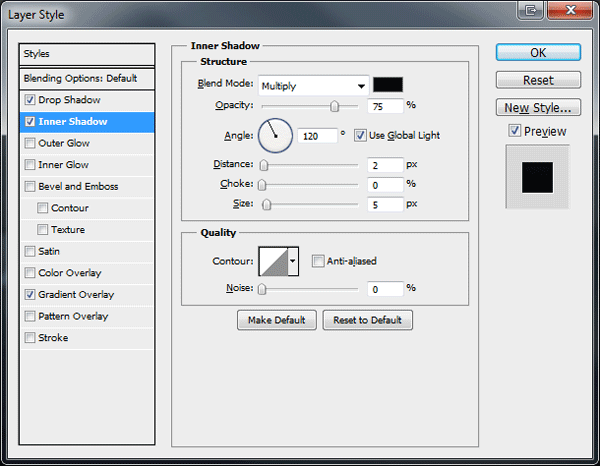Toggle Use Global Light checkbox
Screen dimensions: 600x466
[x=360, y=135]
